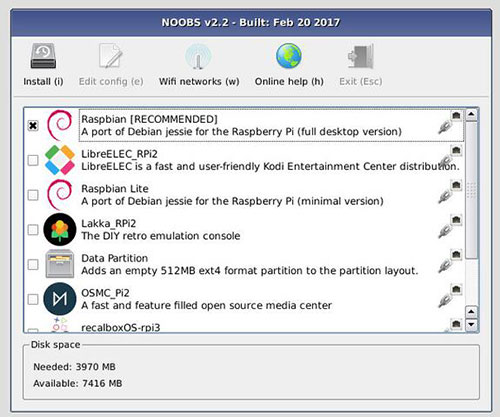Screen dimensions: 500x417
Task: Click the SD card icon on LibreELEC_RPi2 row
Action: (x=456, y=150)
